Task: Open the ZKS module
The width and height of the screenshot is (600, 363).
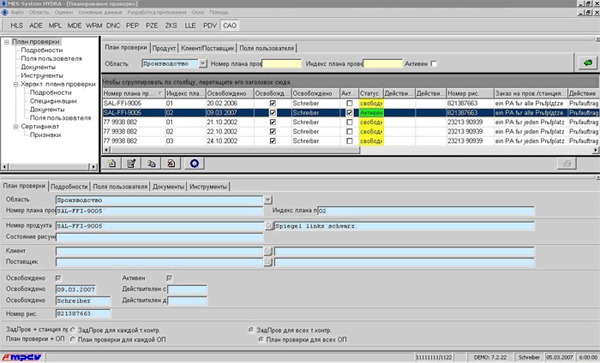Action: click(171, 26)
